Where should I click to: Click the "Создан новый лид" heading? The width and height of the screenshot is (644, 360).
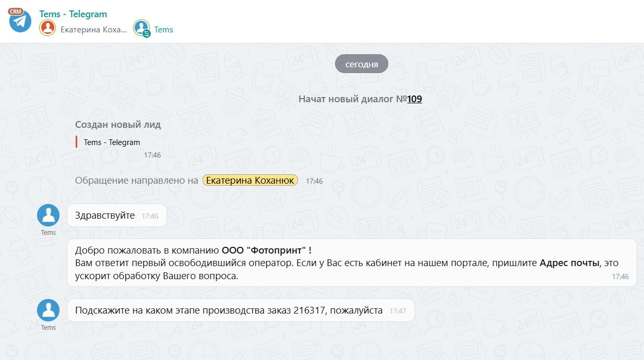click(118, 125)
